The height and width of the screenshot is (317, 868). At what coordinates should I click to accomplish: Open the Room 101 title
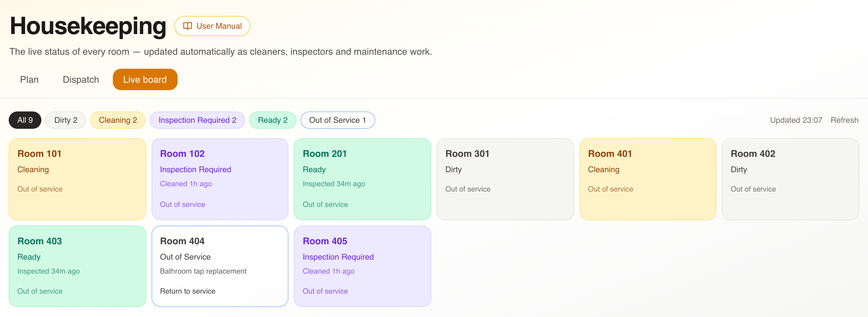39,153
